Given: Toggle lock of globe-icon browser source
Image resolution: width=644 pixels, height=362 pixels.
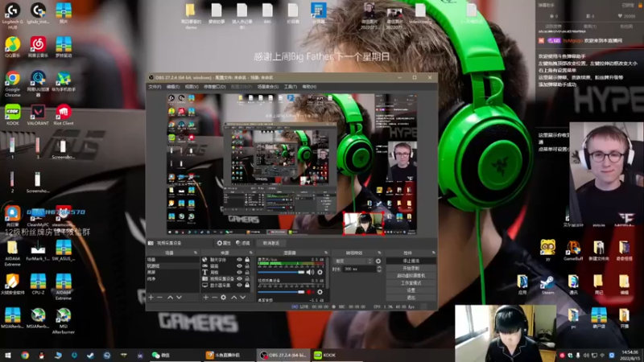Looking at the screenshot, I should (247, 260).
